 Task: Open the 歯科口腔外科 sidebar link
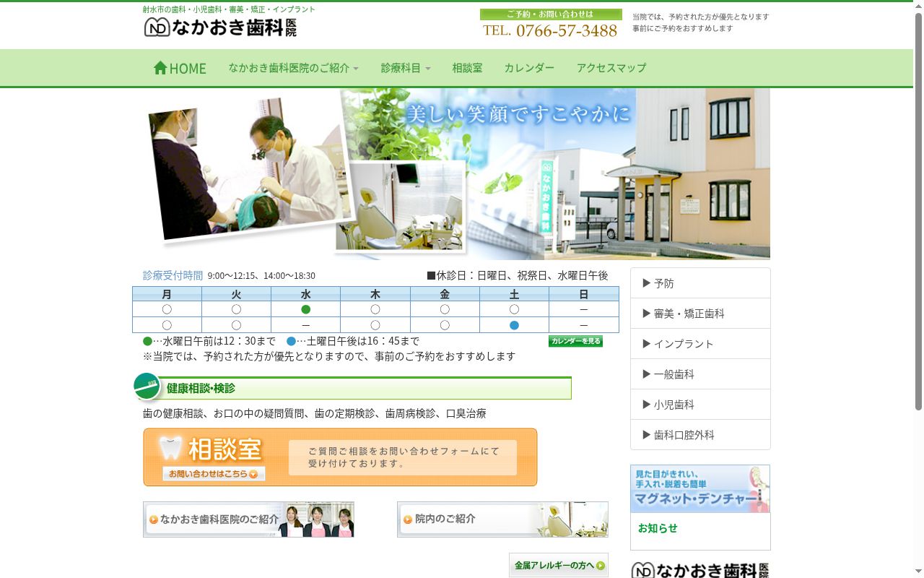point(700,435)
